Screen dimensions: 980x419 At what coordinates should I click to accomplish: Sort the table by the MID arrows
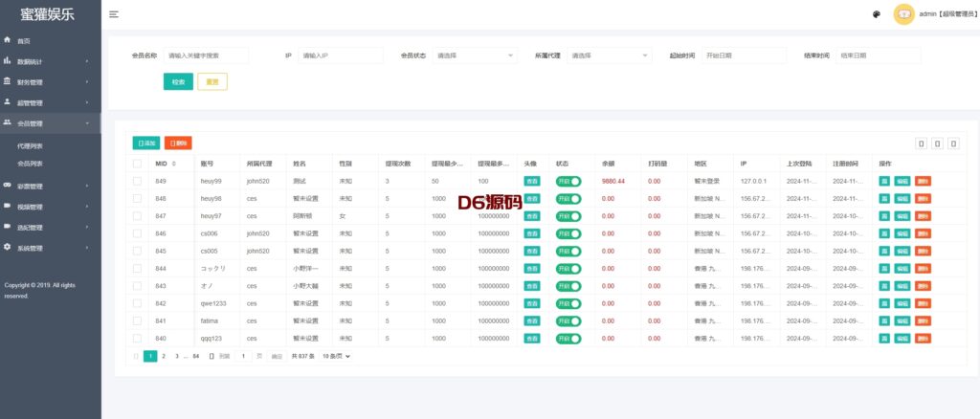(x=174, y=164)
